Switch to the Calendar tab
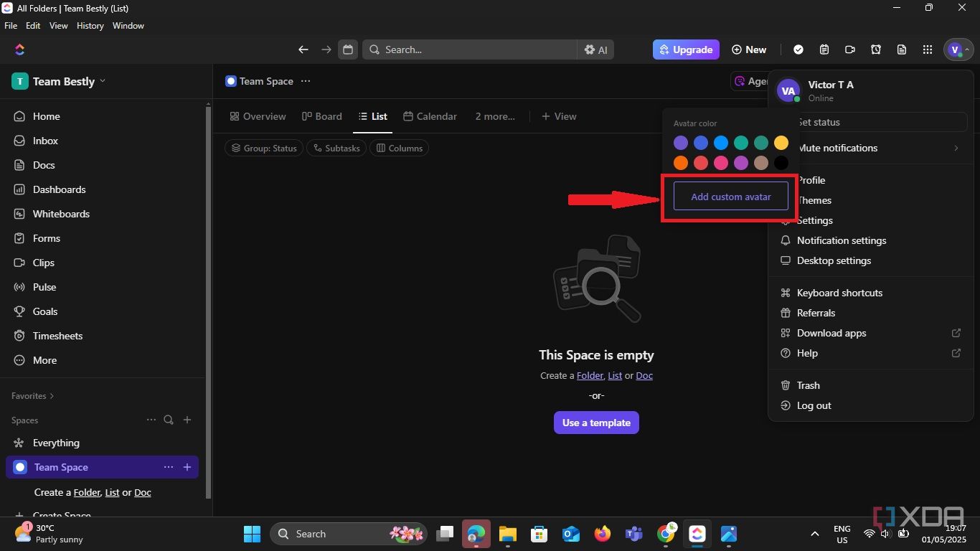Image resolution: width=980 pixels, height=551 pixels. click(430, 116)
